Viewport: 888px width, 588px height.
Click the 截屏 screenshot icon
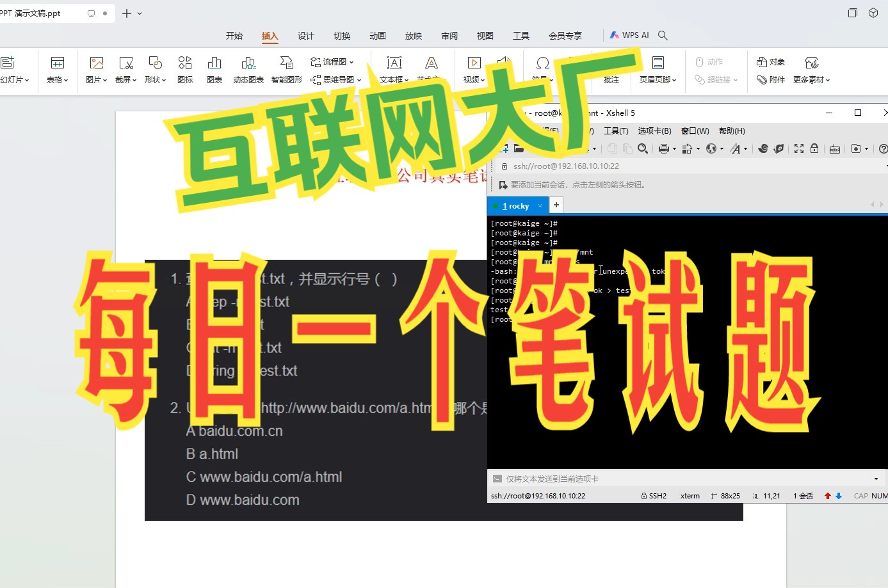[126, 63]
